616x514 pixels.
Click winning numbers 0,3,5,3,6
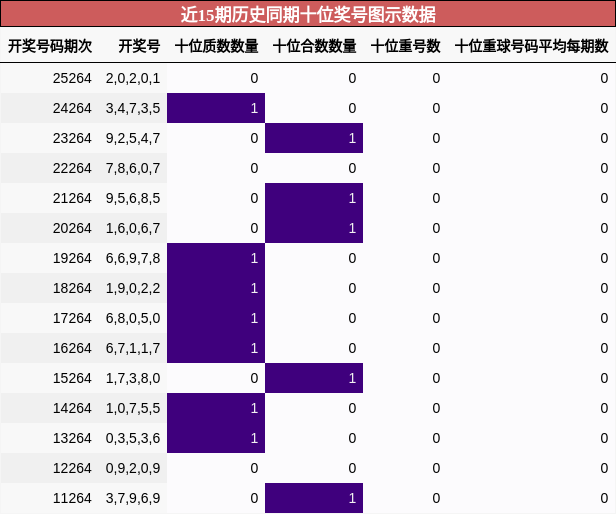point(133,438)
